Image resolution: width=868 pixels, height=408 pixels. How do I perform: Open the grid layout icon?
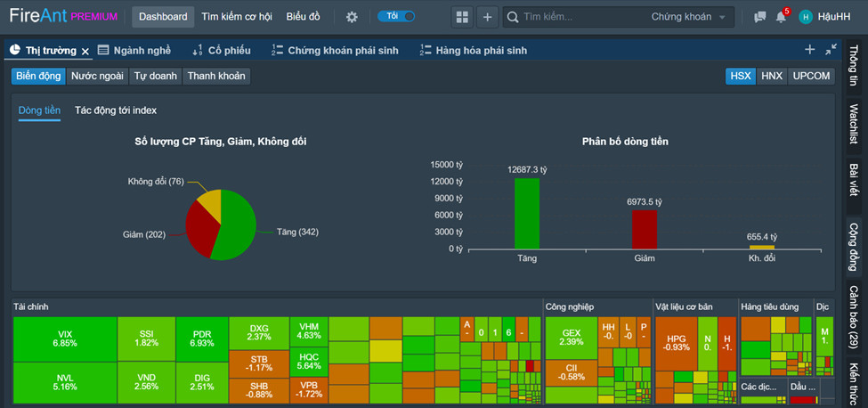coord(461,17)
